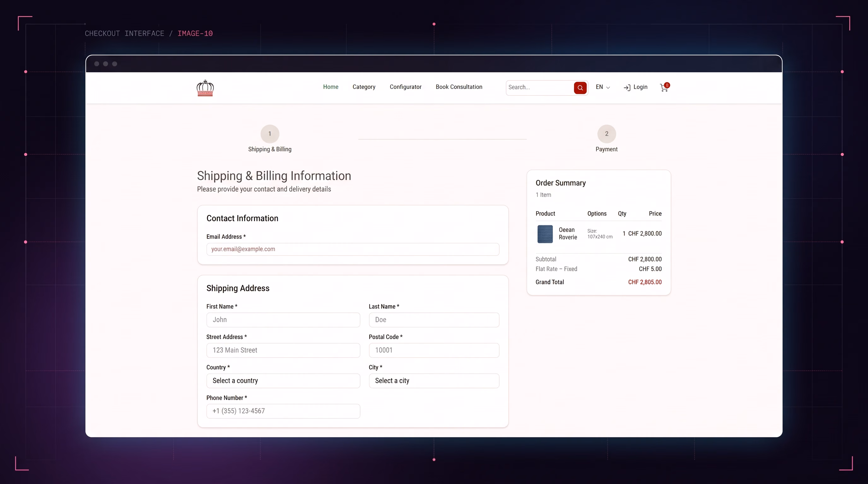The height and width of the screenshot is (484, 868).
Task: Go to Home in navigation
Action: pyautogui.click(x=331, y=87)
